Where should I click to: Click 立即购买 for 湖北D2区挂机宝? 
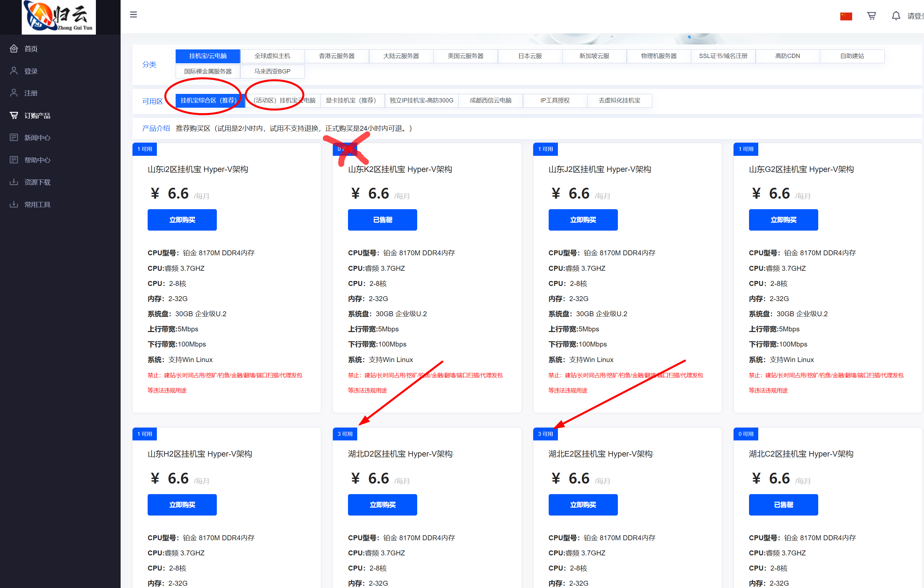(x=382, y=505)
